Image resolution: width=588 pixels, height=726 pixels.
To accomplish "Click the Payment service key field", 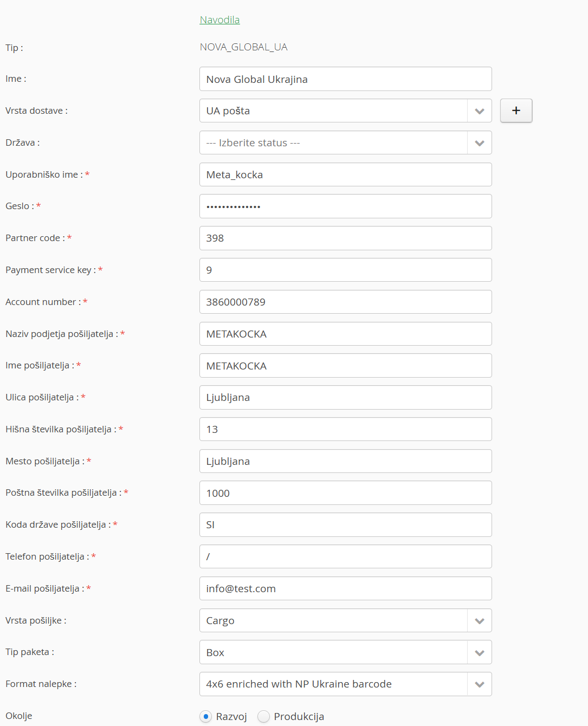I will [345, 270].
